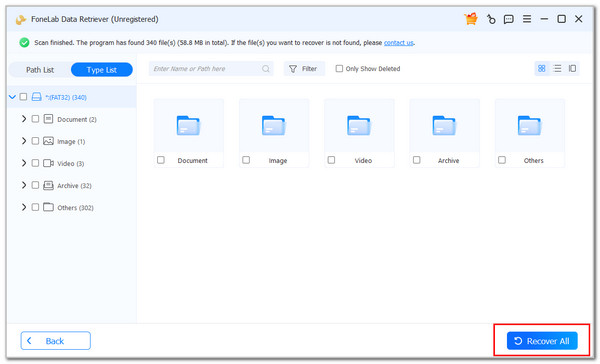Enable Only Show Deleted checkbox
The width and height of the screenshot is (600, 364).
pyautogui.click(x=339, y=69)
